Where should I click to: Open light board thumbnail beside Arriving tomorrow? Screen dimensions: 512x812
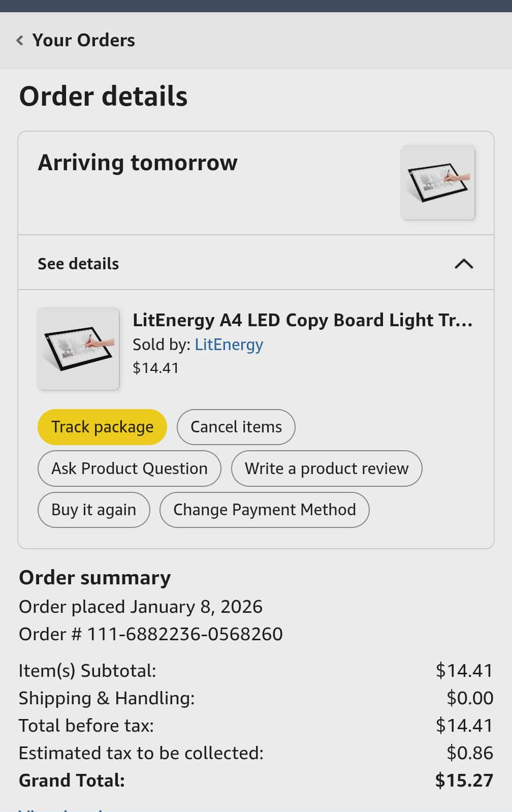437,183
